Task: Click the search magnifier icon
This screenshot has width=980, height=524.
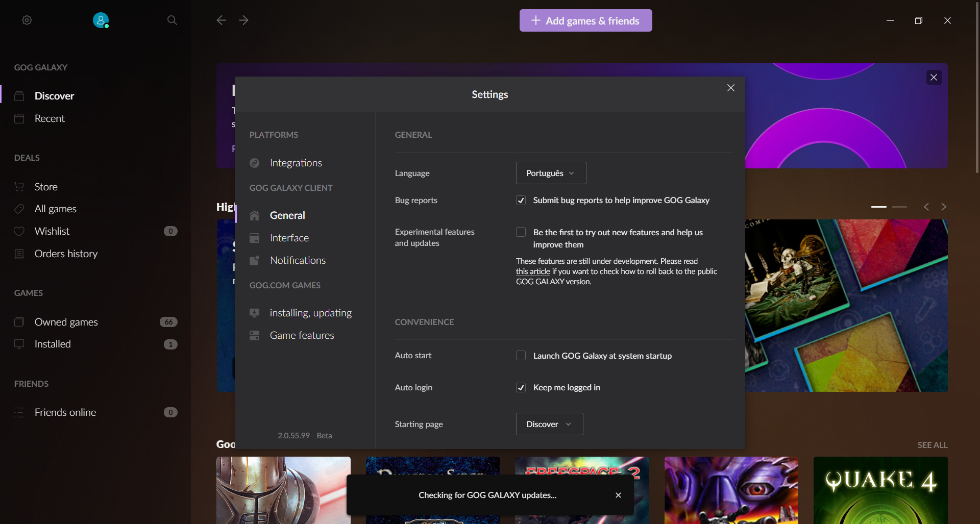Action: pos(172,20)
